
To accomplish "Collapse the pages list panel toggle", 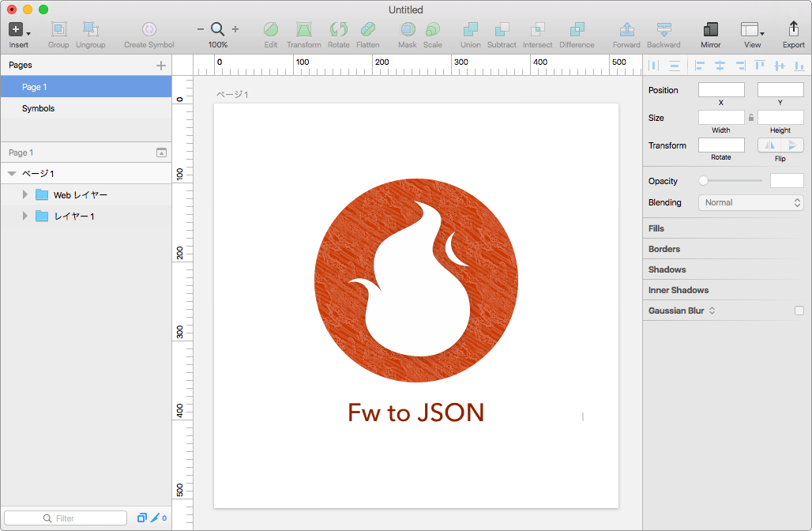I will pyautogui.click(x=161, y=153).
